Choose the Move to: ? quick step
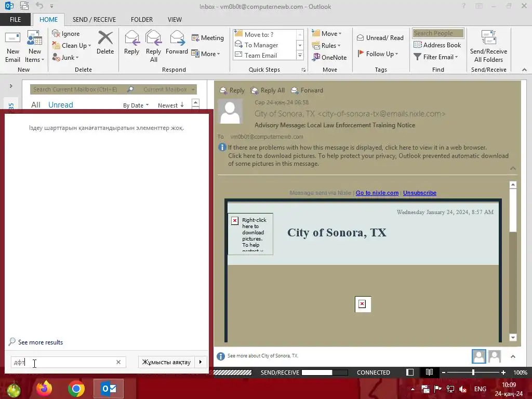532x399 pixels. click(264, 34)
